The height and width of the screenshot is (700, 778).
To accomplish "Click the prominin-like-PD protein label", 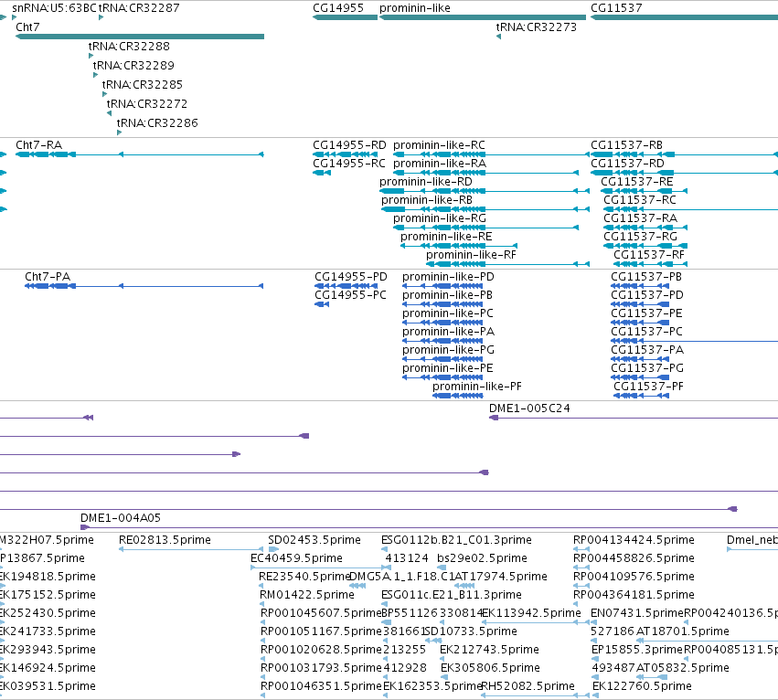I will pyautogui.click(x=449, y=276).
